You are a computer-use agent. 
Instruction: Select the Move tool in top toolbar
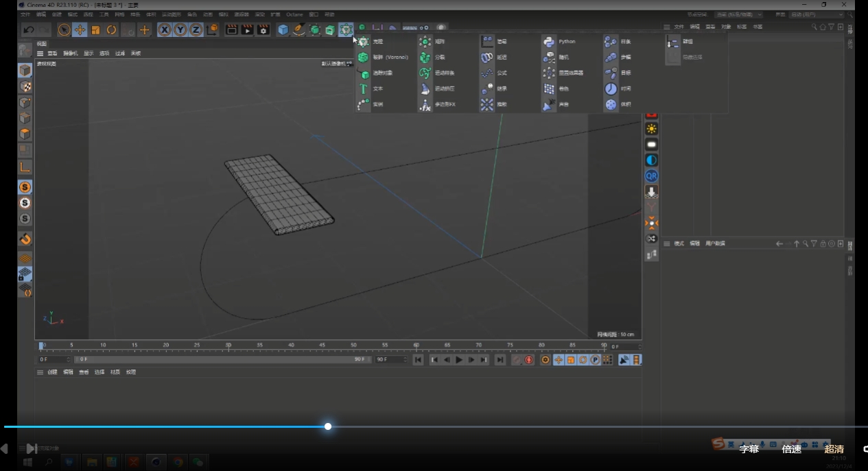80,29
